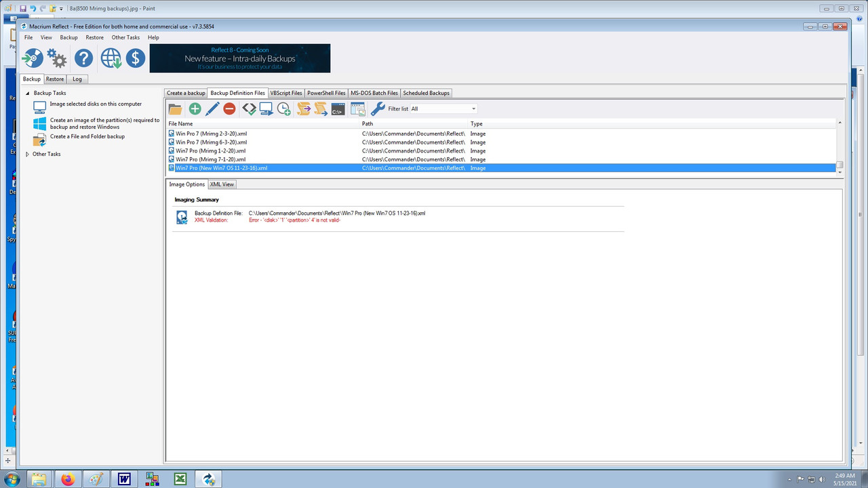Click the File and Folder backup icon
The image size is (868, 488).
39,140
